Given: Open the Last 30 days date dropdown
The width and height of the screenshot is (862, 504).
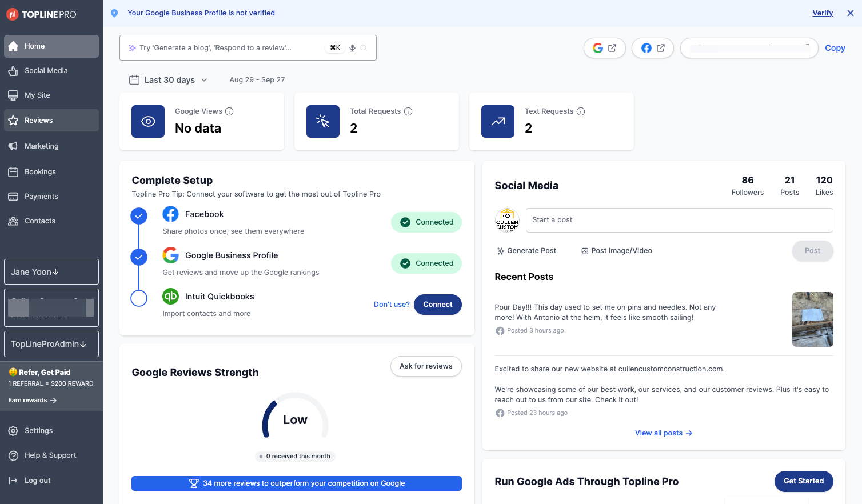Looking at the screenshot, I should click(x=169, y=80).
